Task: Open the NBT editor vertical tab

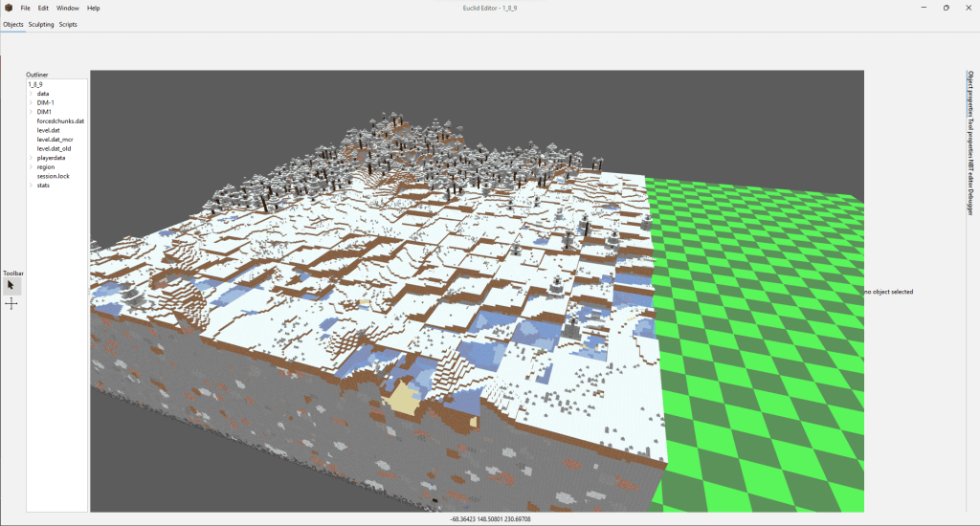Action: pos(970,172)
